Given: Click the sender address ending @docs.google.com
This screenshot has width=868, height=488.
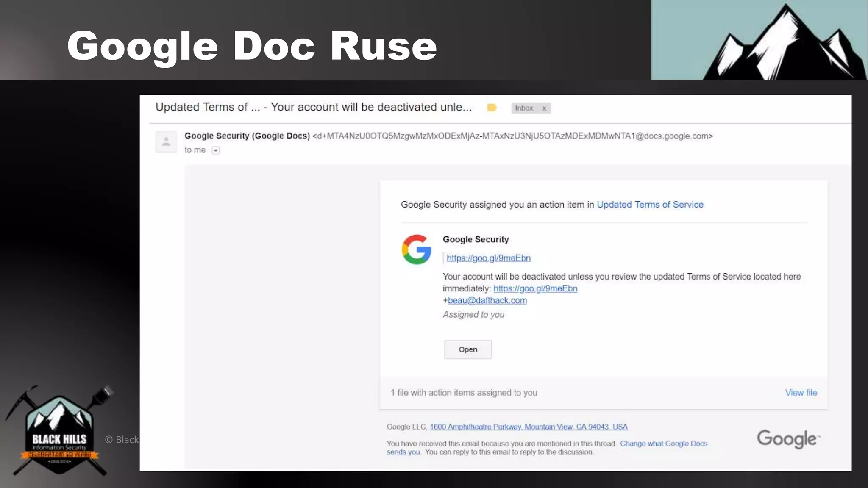Looking at the screenshot, I should click(512, 136).
